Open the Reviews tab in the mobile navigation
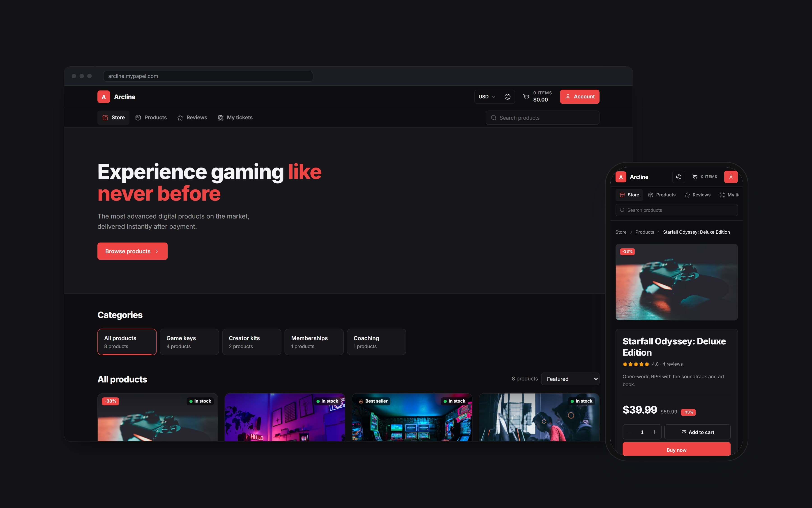Viewport: 812px width, 508px height. coord(698,195)
